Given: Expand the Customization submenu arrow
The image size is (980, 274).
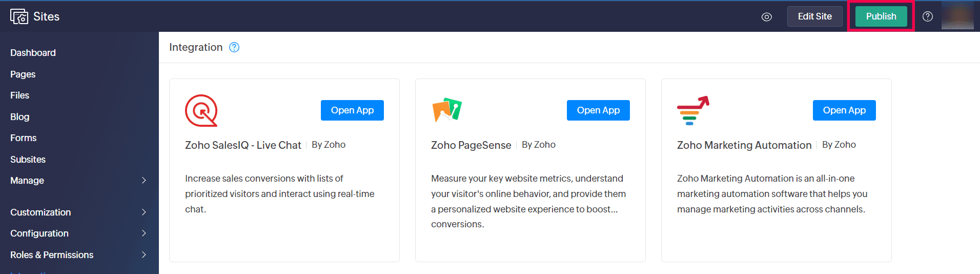Looking at the screenshot, I should pyautogui.click(x=144, y=212).
